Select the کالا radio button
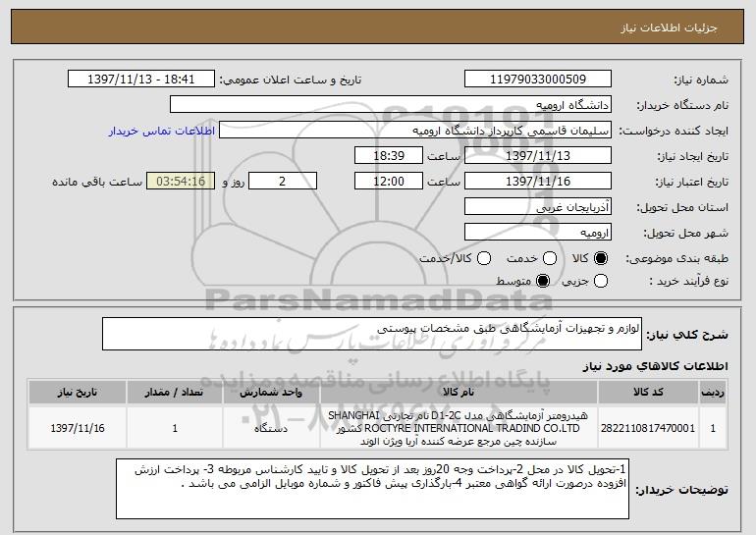 [x=601, y=258]
